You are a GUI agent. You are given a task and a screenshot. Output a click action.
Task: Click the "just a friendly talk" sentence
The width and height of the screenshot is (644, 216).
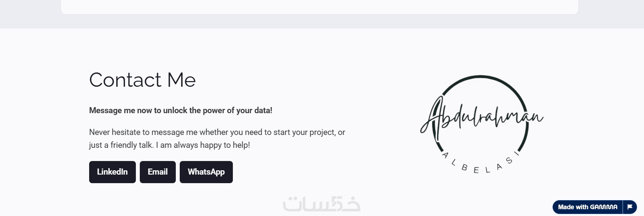coord(121,145)
